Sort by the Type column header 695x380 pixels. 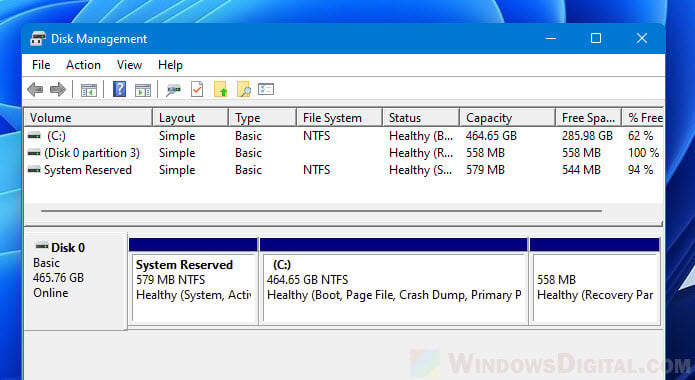262,118
